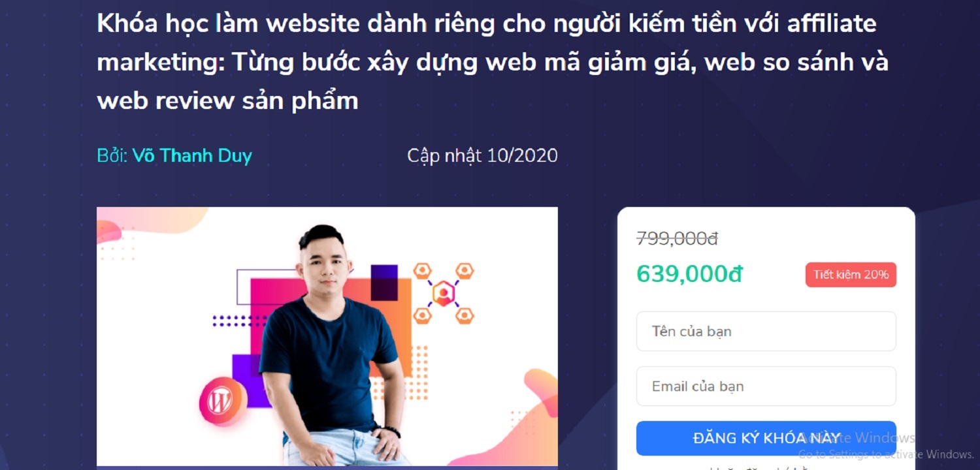The height and width of the screenshot is (470, 980).
Task: Click the center hexagon user icon
Action: point(444,294)
